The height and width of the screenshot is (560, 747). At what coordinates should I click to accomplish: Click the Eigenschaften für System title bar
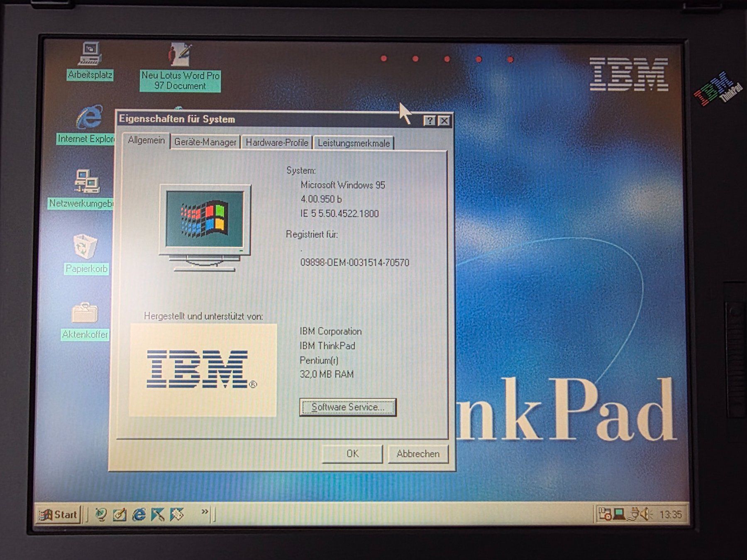(x=270, y=119)
